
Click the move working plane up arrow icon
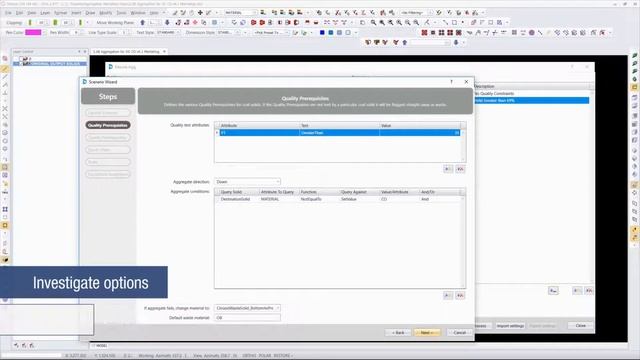tap(143, 22)
